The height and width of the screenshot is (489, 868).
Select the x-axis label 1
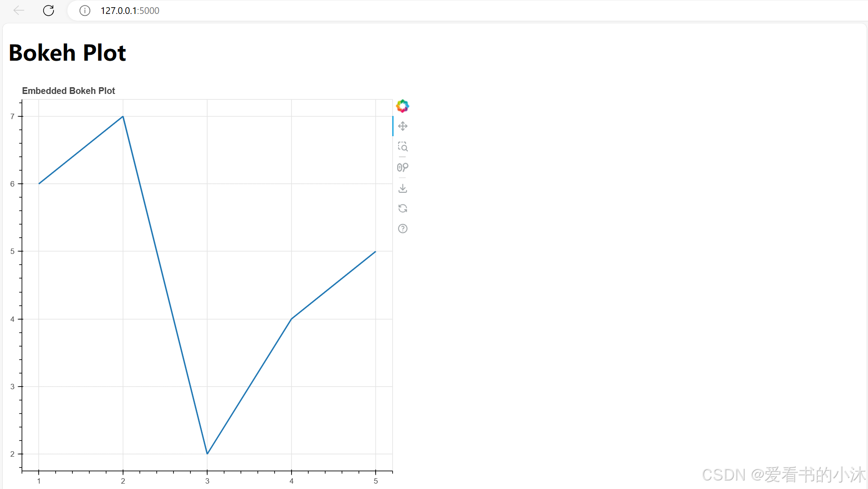tap(39, 481)
